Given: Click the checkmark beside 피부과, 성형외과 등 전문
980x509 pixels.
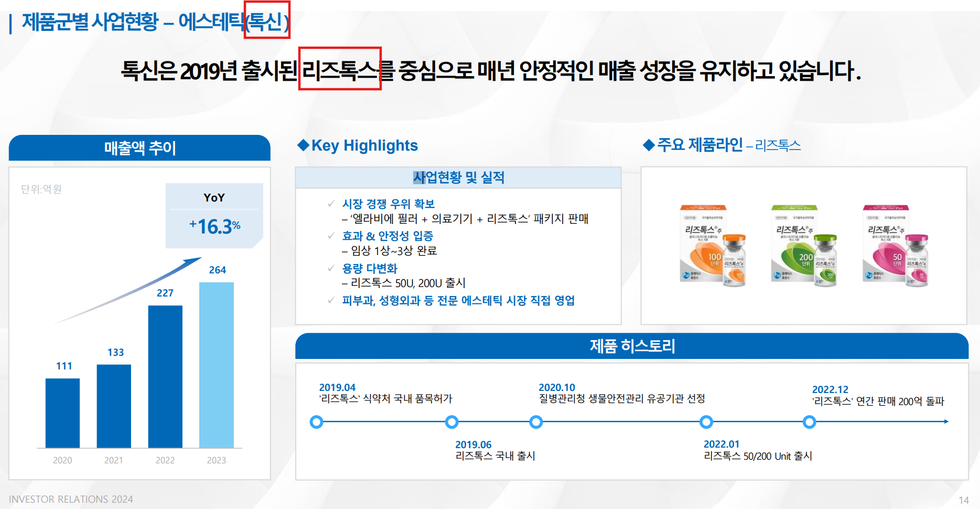Looking at the screenshot, I should pyautogui.click(x=331, y=300).
